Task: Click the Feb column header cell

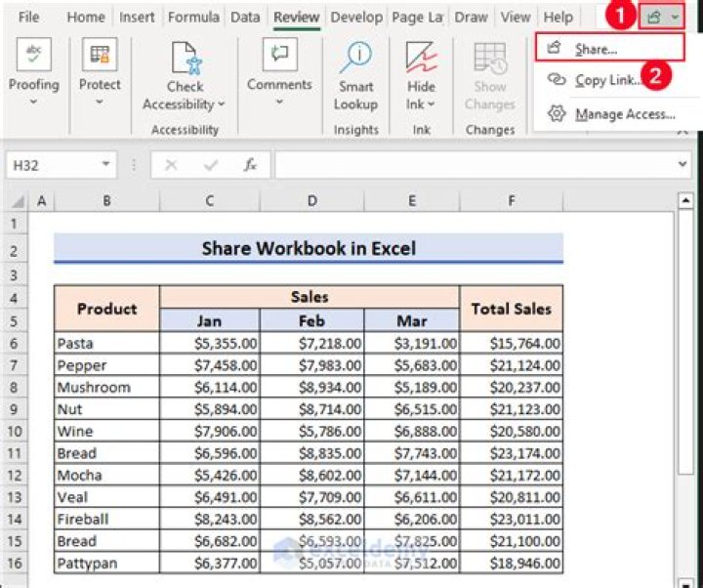Action: click(312, 320)
